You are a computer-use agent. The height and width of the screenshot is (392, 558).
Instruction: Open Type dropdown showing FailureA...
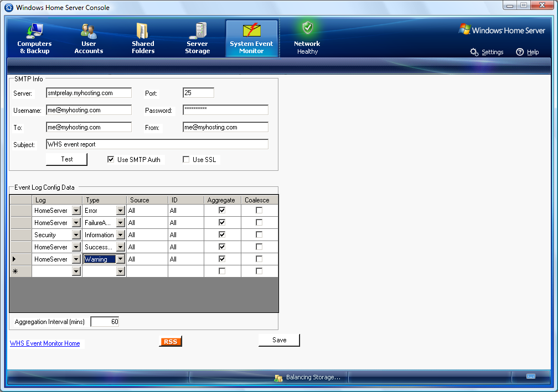tap(121, 222)
